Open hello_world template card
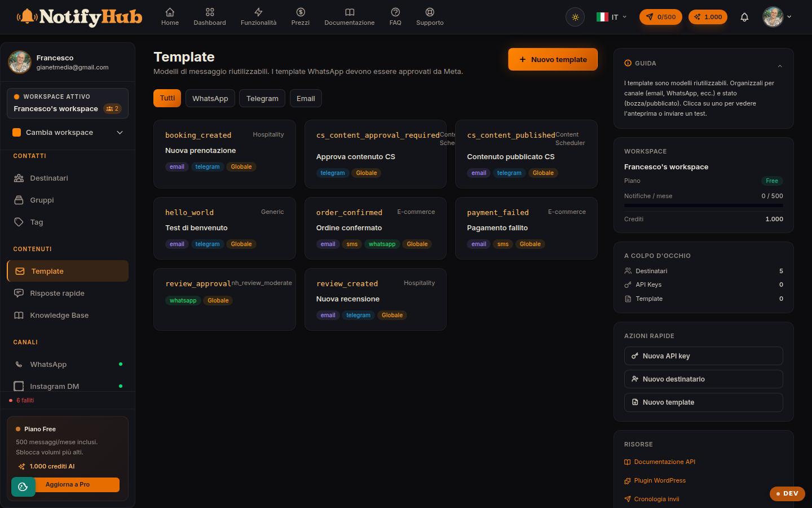The height and width of the screenshot is (508, 812). point(224,228)
